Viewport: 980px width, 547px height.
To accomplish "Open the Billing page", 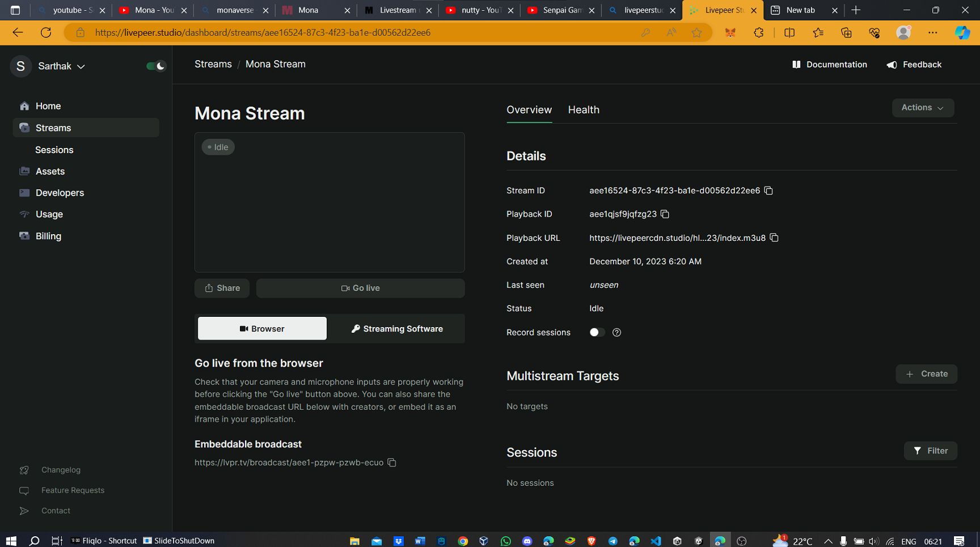I will 48,236.
